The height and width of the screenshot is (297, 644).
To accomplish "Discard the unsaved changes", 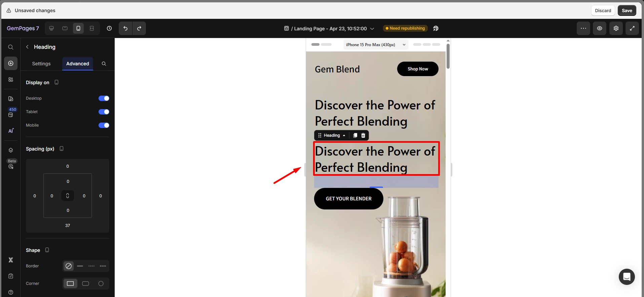I will (x=603, y=10).
